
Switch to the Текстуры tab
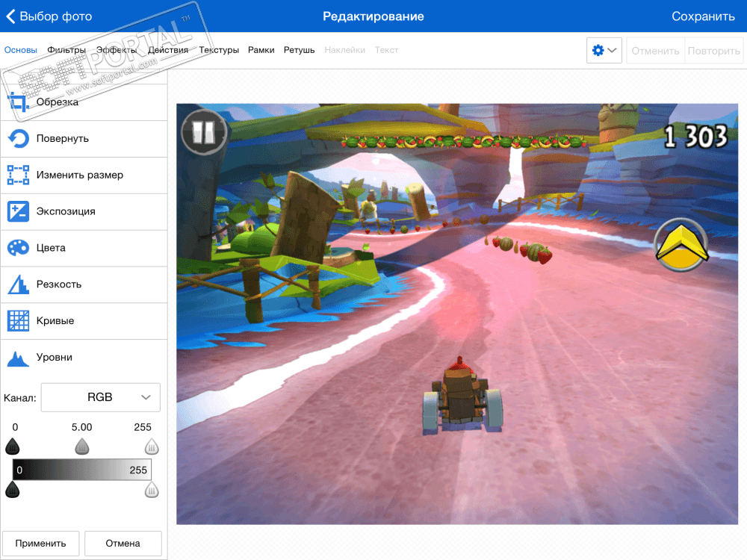[x=219, y=50]
